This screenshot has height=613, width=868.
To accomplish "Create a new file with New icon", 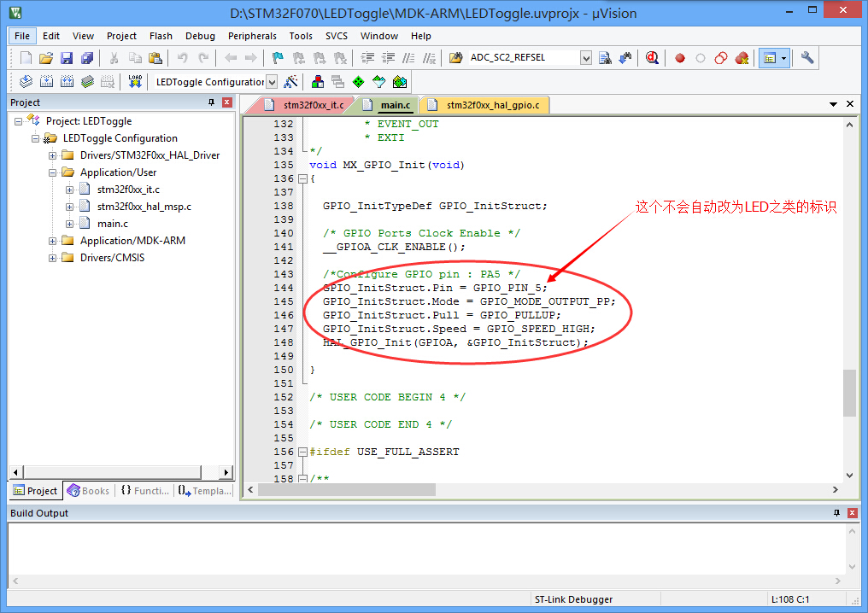I will point(26,58).
